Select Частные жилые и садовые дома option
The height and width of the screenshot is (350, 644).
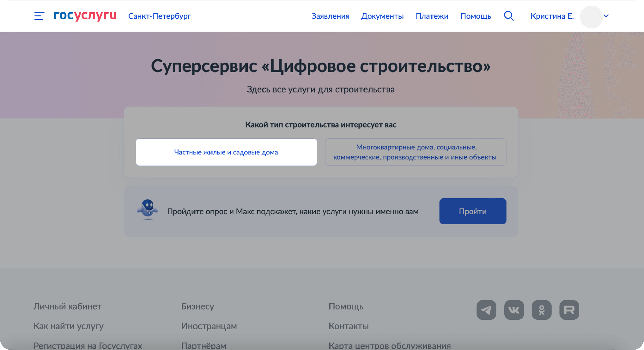point(226,152)
